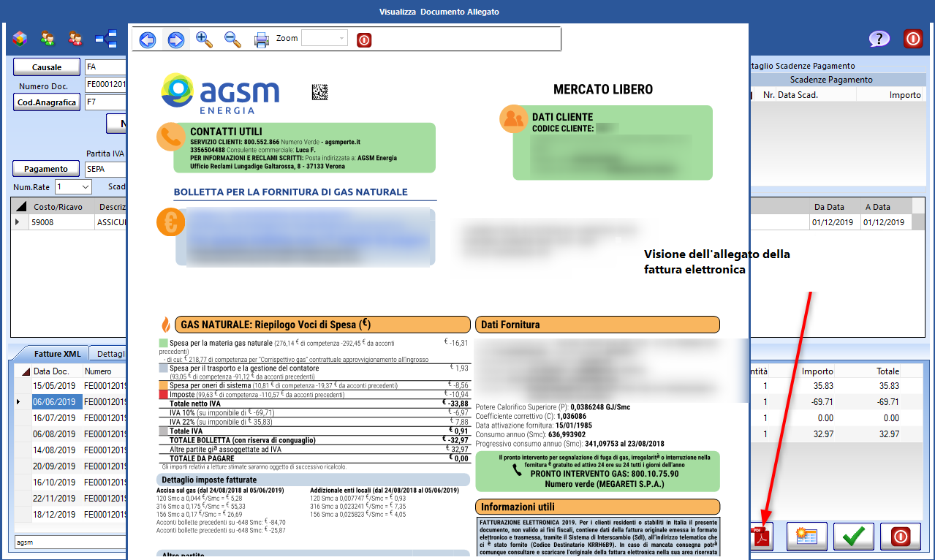The width and height of the screenshot is (935, 560).
Task: Go to previous page with left arrow
Action: (x=148, y=39)
